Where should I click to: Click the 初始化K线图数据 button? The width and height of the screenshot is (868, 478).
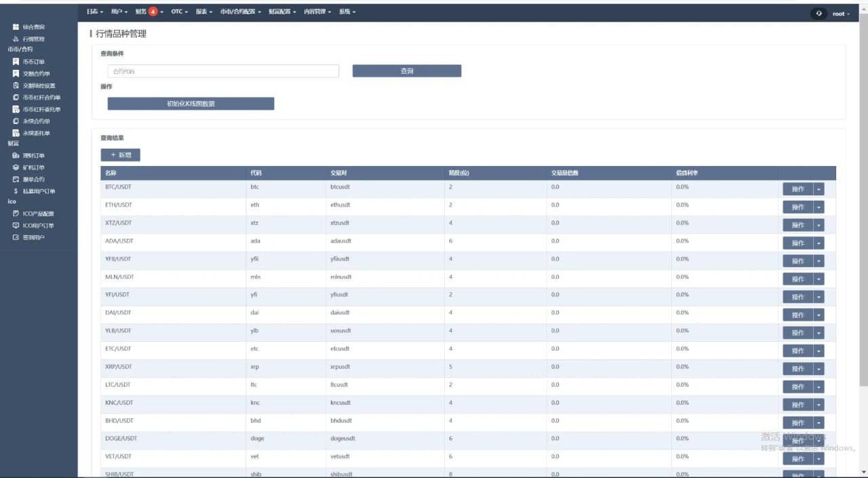tap(191, 104)
